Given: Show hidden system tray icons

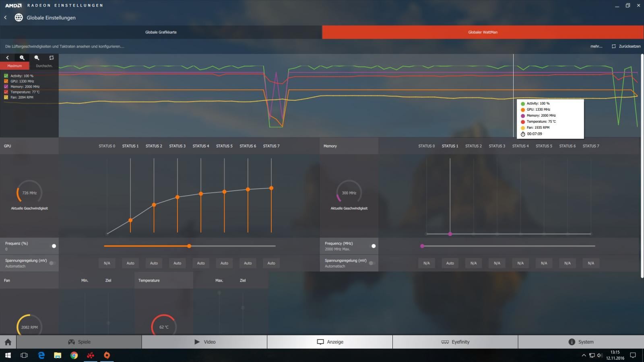Looking at the screenshot, I should (x=584, y=355).
